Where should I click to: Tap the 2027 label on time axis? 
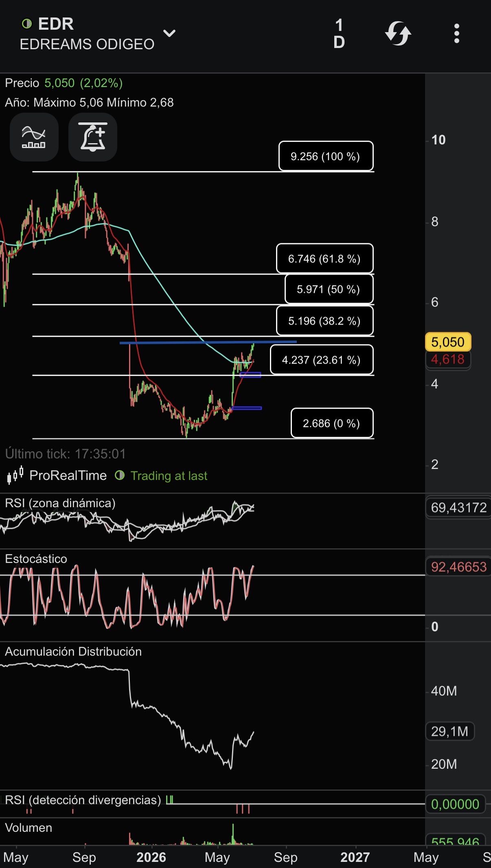[355, 857]
